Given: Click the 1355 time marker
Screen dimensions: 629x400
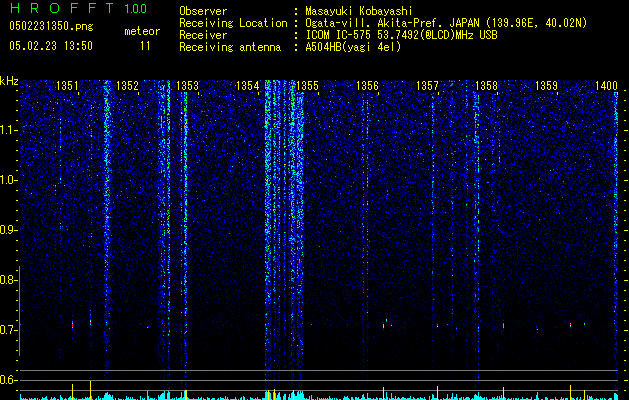Looking at the screenshot, I should click(x=307, y=86).
